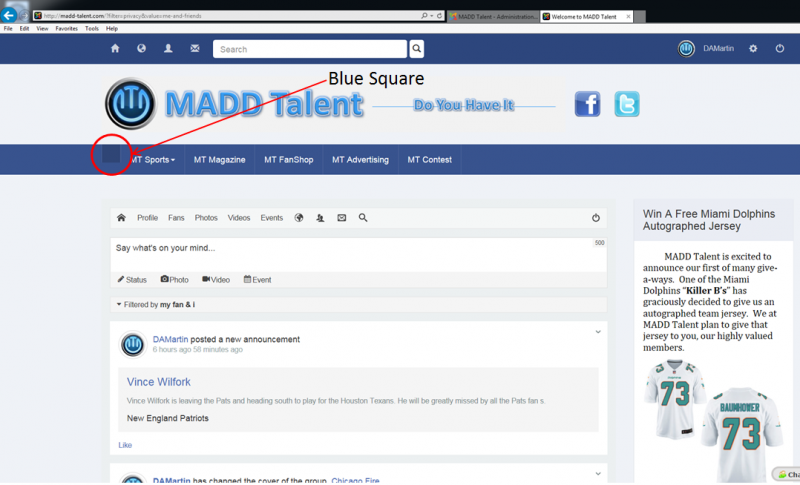Click refresh icon in browser address bar
Image resolution: width=800 pixels, height=485 pixels.
coord(439,16)
